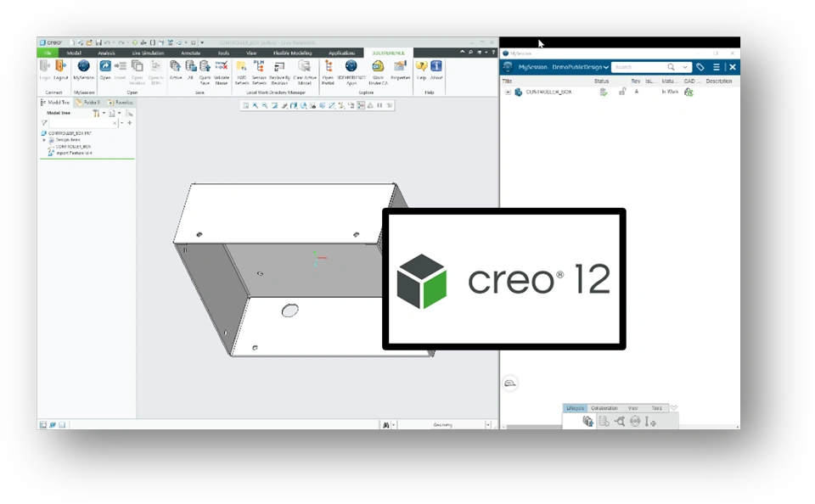This screenshot has width=815, height=504.
Task: Click the lock icon in CONTROLLER_BOX row
Action: click(x=621, y=92)
